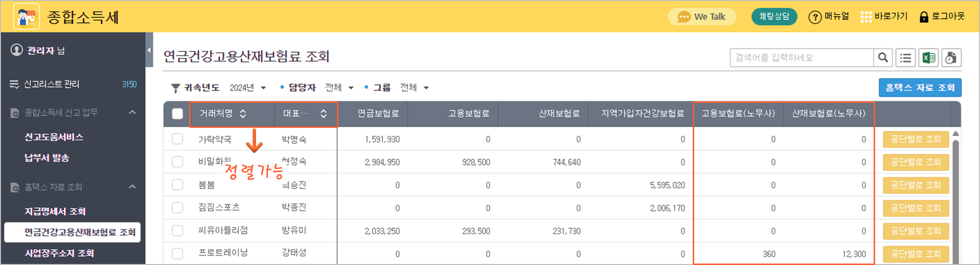Image resolution: width=980 pixels, height=265 pixels.
Task: Go to 지급명세서 조회 menu
Action: [55, 211]
